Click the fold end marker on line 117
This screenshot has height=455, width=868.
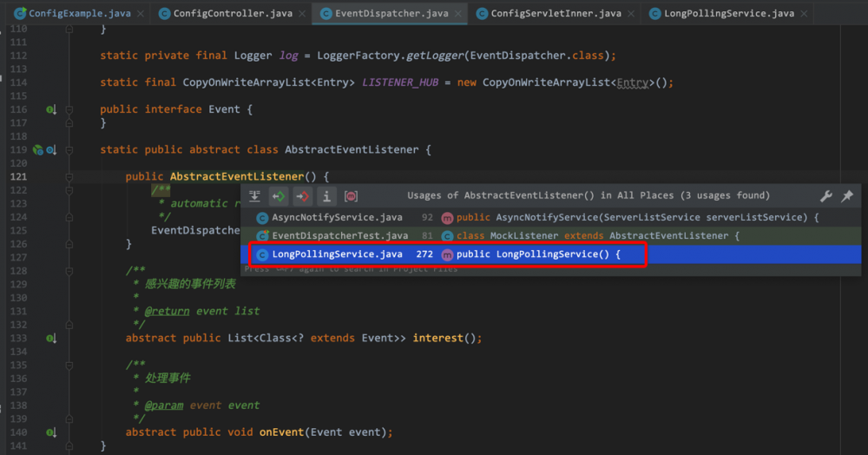point(69,123)
